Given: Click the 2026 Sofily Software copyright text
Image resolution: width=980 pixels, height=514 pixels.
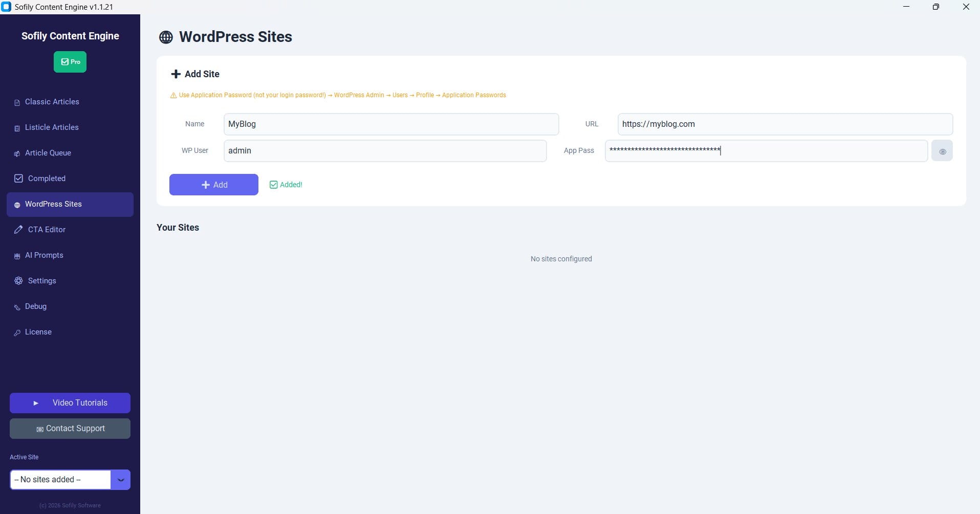Looking at the screenshot, I should 70,505.
